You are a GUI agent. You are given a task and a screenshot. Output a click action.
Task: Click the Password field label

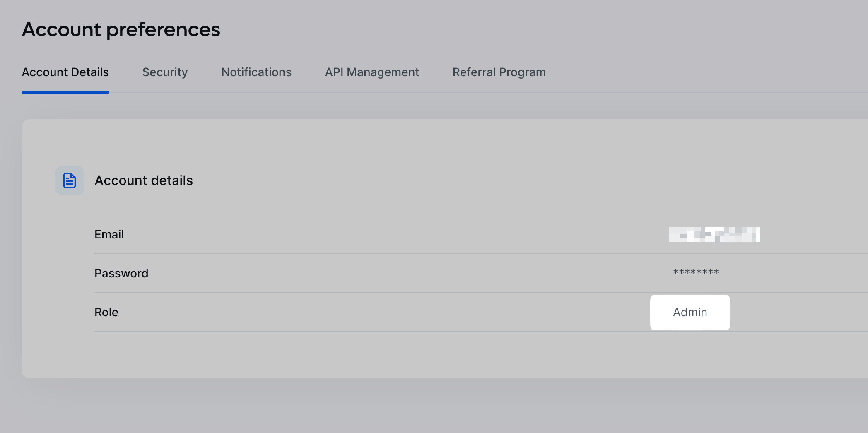coord(121,273)
